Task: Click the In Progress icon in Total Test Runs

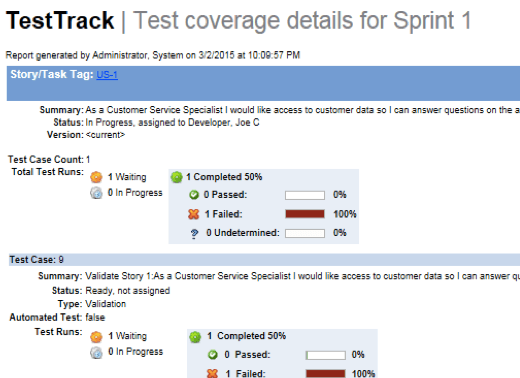Action: (96, 193)
